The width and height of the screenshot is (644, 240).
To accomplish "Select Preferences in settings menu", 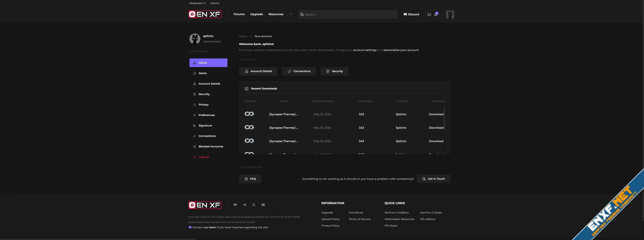I will [206, 115].
